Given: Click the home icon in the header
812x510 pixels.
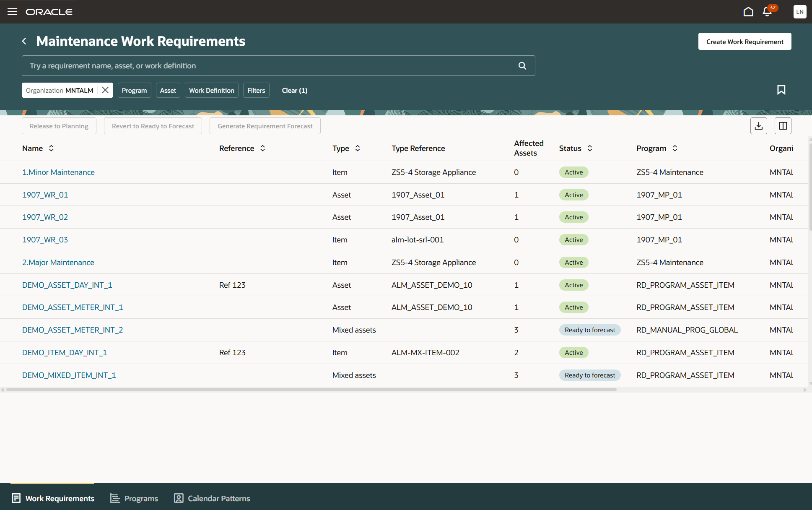Looking at the screenshot, I should (x=748, y=11).
